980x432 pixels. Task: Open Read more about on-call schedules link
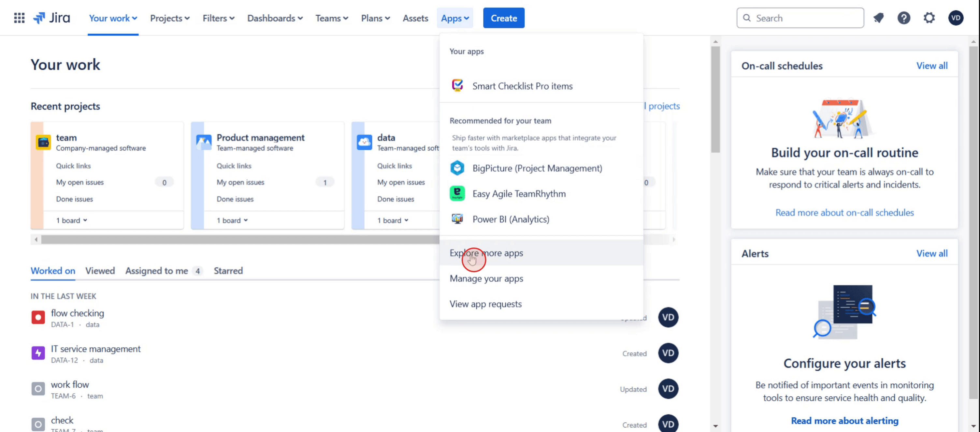click(844, 212)
